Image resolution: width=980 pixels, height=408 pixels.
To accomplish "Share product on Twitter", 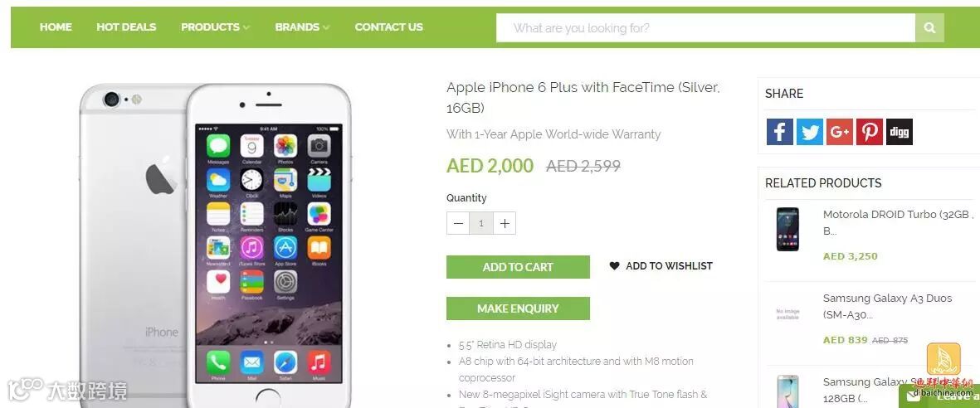I will (x=809, y=132).
